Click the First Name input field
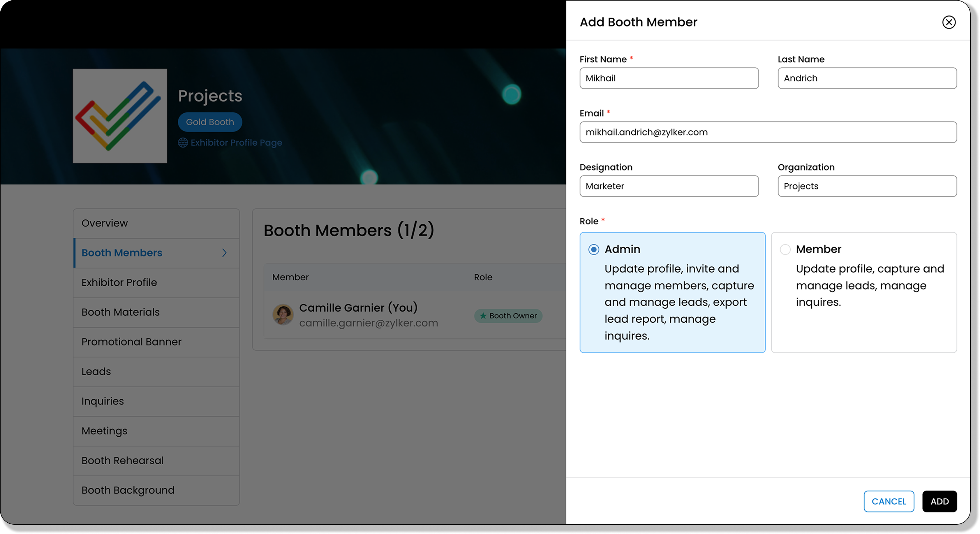 (x=669, y=78)
